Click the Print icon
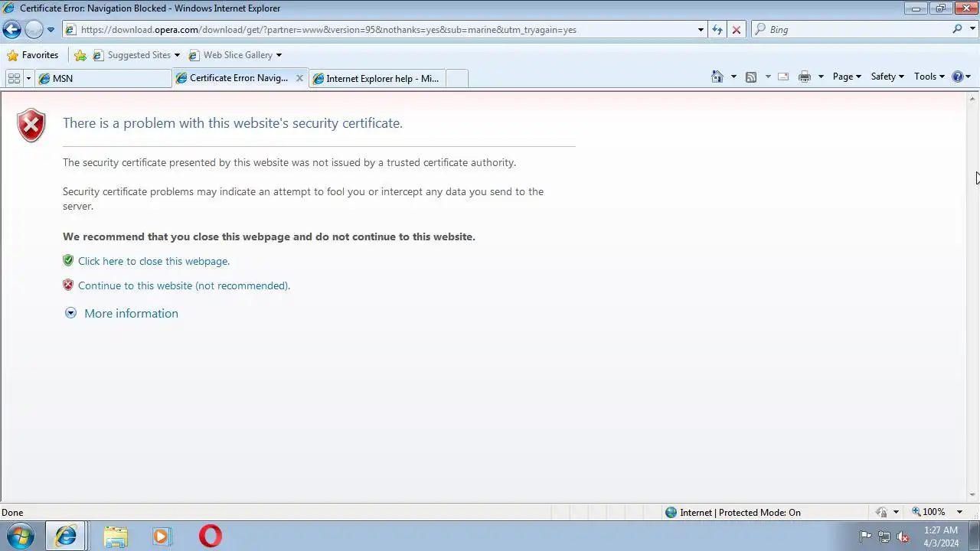This screenshot has height=551, width=980. click(x=805, y=77)
